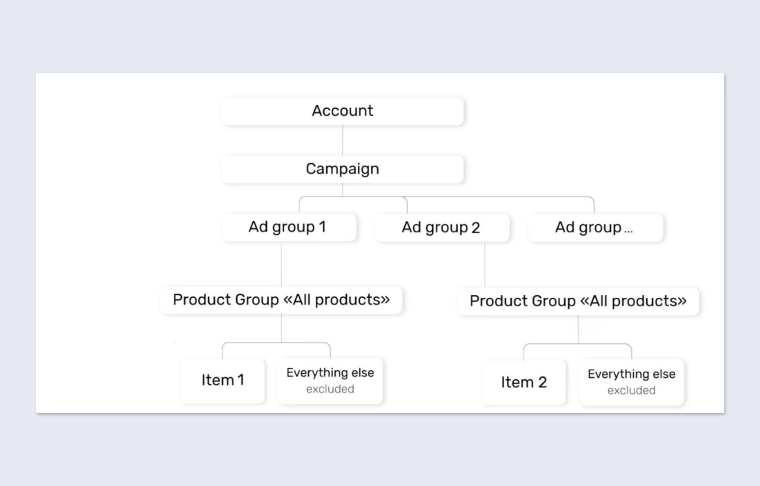
Task: Select the Campaign node
Action: (x=342, y=169)
